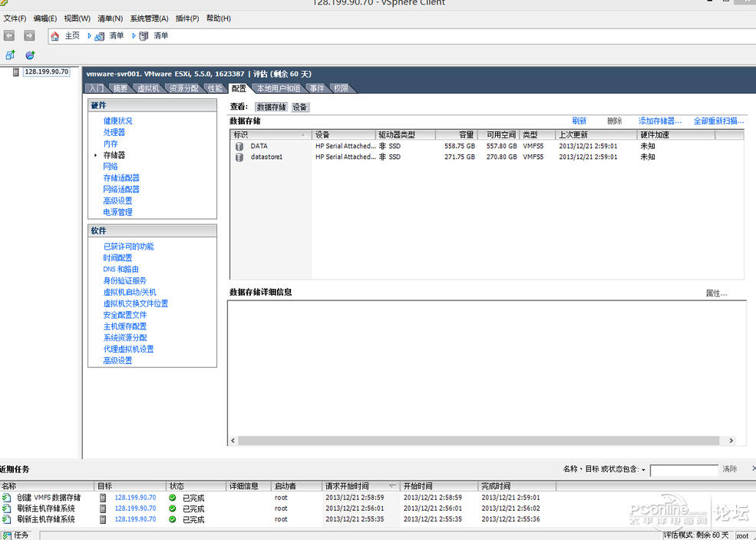The width and height of the screenshot is (756, 540).
Task: Open the 文件(F) menu
Action: click(15, 18)
